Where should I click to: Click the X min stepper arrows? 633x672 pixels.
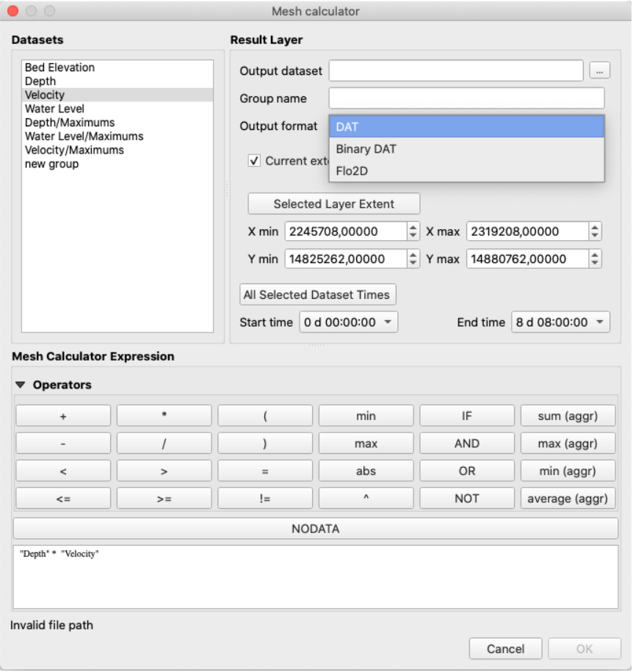(413, 231)
